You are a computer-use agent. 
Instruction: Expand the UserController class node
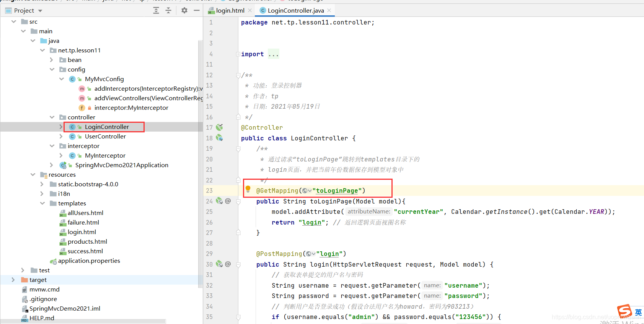(61, 137)
